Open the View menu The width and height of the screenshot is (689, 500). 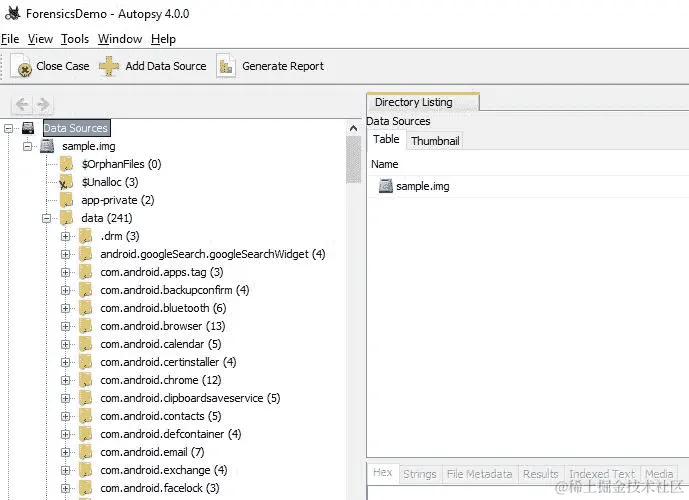pyautogui.click(x=40, y=39)
